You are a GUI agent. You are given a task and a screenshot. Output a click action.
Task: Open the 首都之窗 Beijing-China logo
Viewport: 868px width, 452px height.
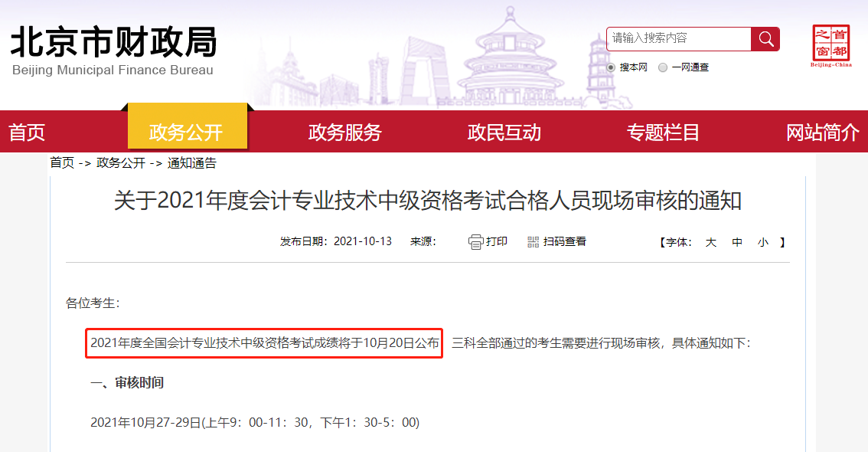(831, 46)
